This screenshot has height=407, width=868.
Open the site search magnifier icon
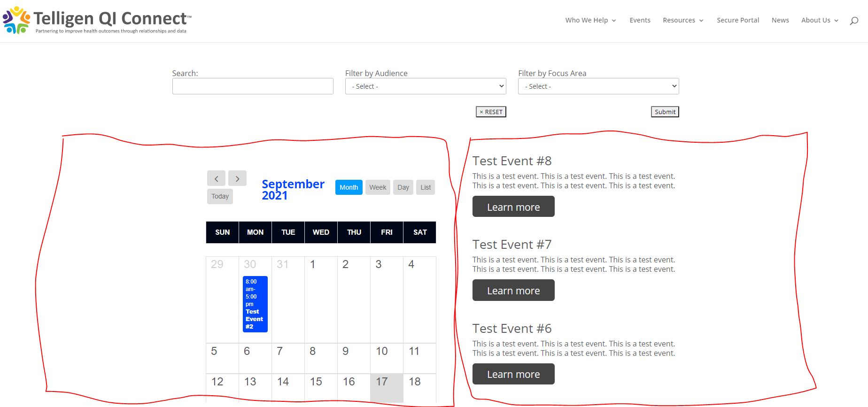[x=854, y=20]
